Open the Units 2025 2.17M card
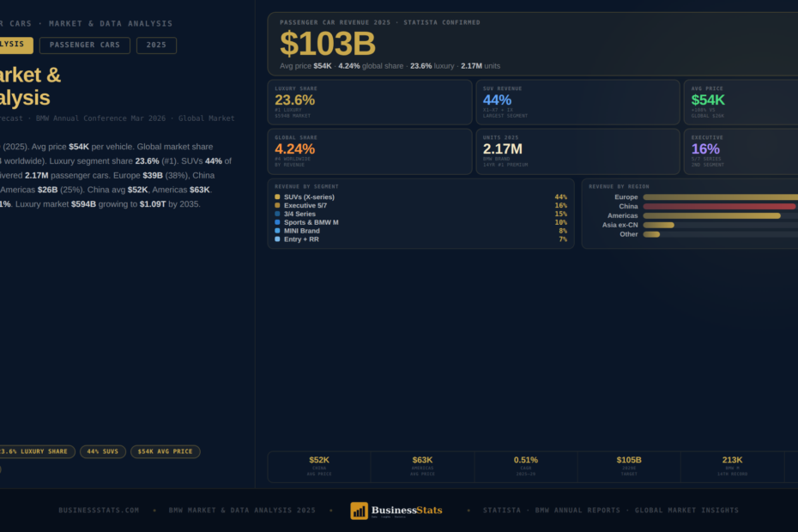 click(x=577, y=152)
